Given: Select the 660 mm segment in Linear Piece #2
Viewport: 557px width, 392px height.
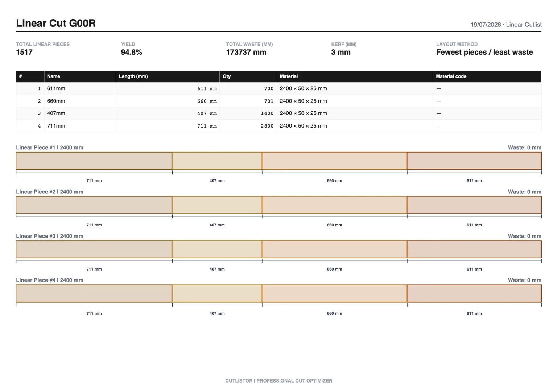Looking at the screenshot, I should pos(334,205).
